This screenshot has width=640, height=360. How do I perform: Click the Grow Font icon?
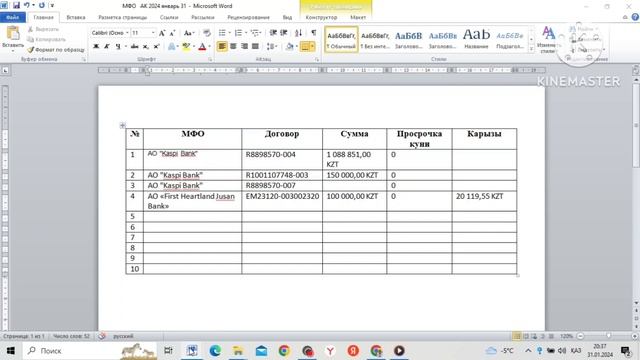(x=162, y=33)
